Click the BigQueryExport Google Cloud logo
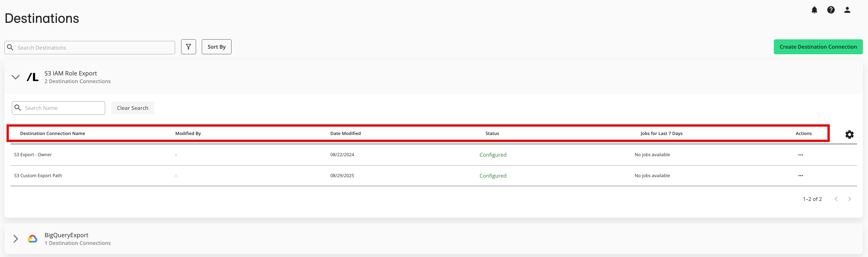 tap(32, 239)
